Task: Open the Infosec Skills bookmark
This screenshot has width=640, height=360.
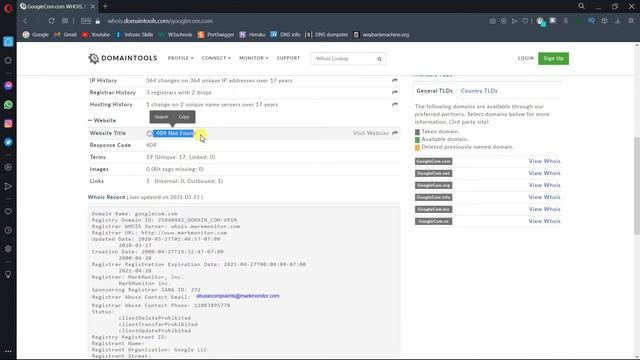Action: pos(134,35)
